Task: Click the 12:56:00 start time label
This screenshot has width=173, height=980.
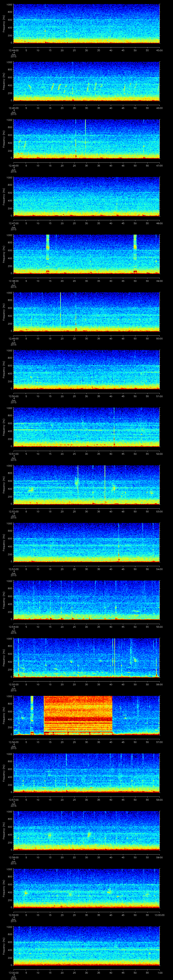Action: 13,742
